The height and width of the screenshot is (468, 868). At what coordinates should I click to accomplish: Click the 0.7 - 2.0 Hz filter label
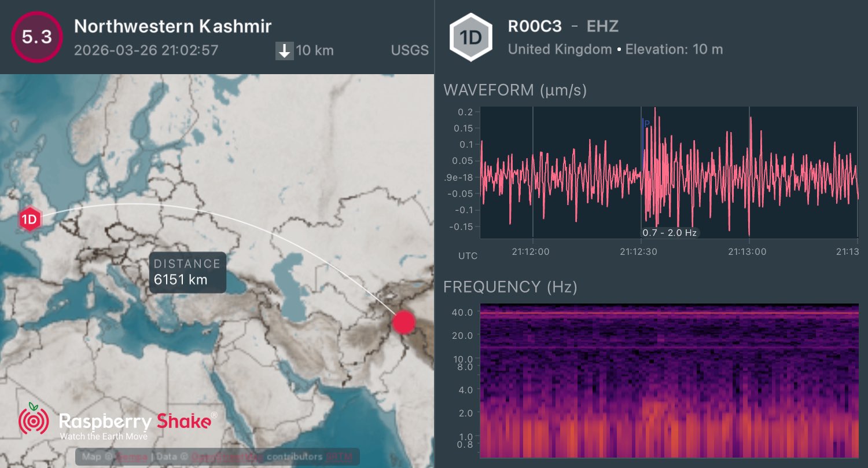pos(670,233)
